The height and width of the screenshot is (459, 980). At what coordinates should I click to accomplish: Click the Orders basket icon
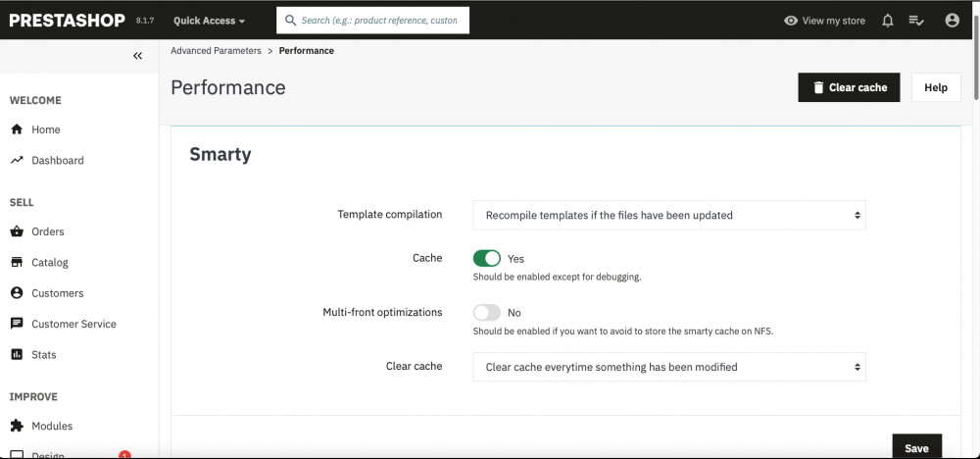17,232
